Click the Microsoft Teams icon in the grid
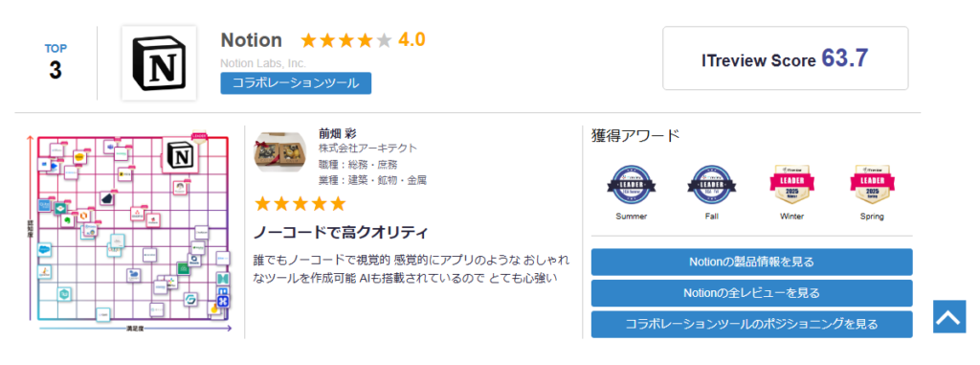This screenshot has height=365, width=980. click(x=109, y=148)
